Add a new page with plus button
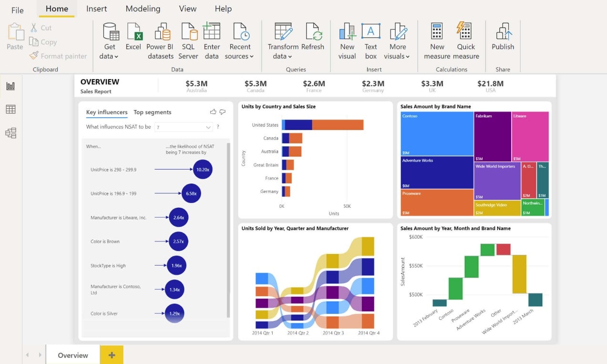Viewport: 607px width, 364px height. point(112,355)
